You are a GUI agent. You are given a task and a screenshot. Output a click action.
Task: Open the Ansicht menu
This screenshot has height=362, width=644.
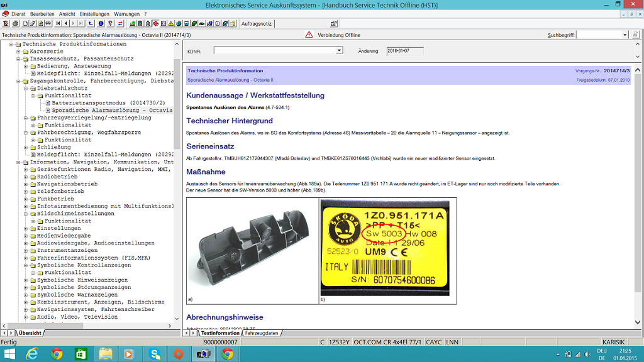[67, 14]
